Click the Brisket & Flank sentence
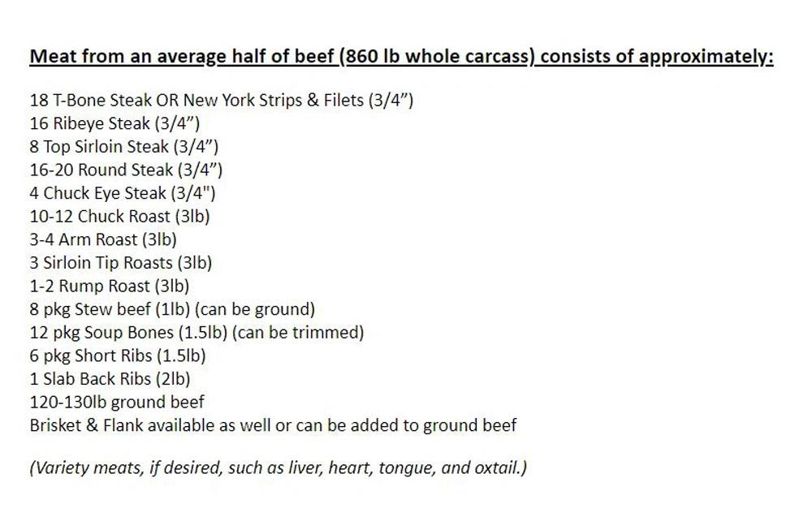812x517 pixels. pos(273,424)
